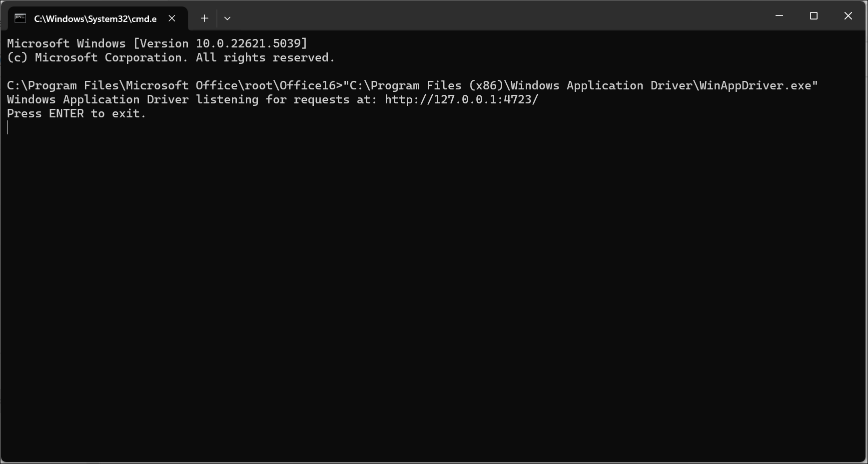Image resolution: width=868 pixels, height=464 pixels.
Task: Close the terminal window
Action: [848, 16]
